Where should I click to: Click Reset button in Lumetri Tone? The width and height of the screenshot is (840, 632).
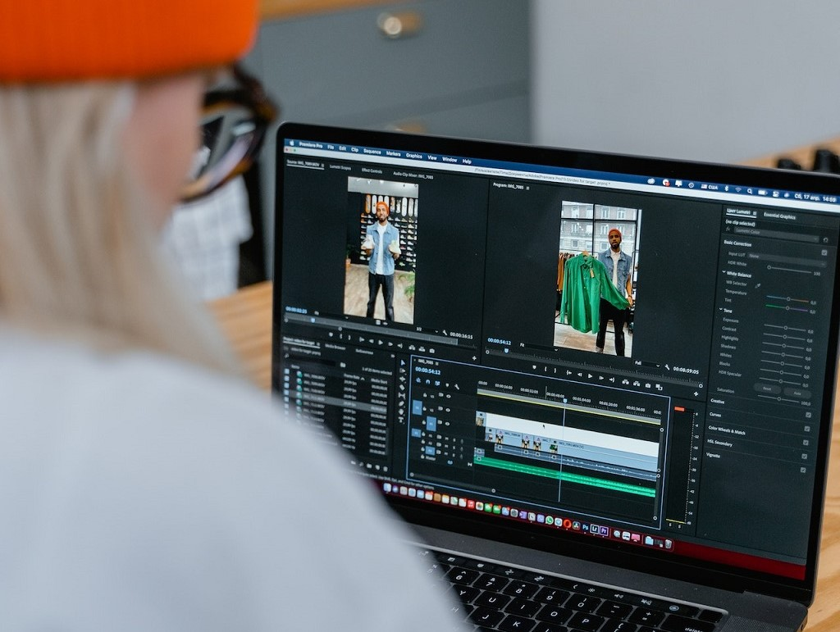[x=767, y=389]
